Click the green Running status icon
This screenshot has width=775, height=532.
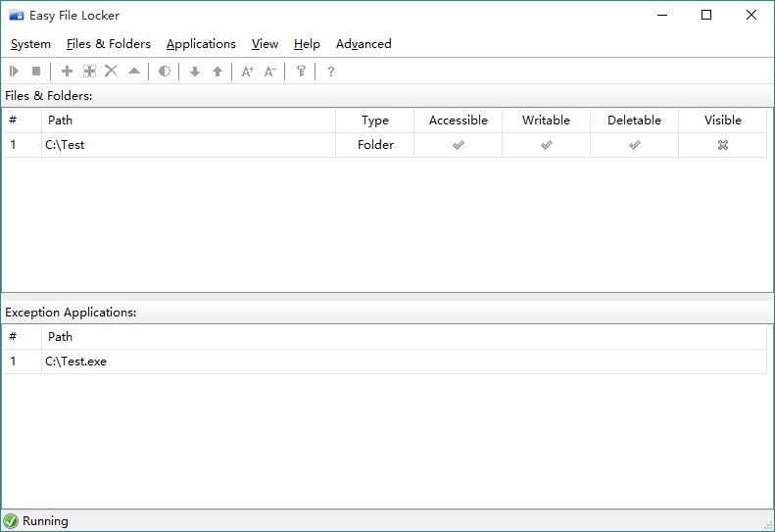[x=11, y=521]
